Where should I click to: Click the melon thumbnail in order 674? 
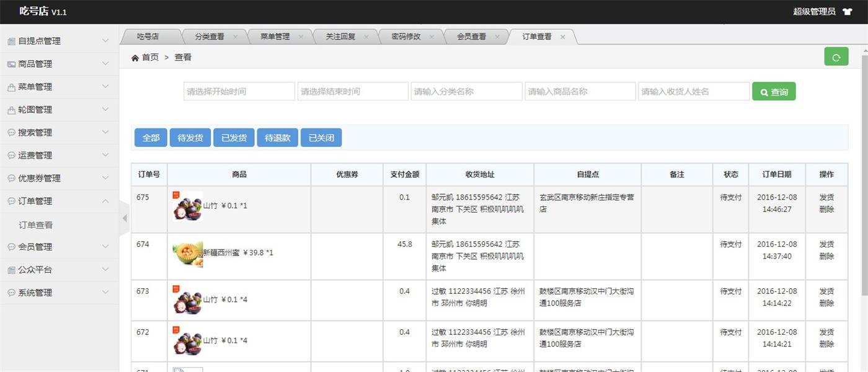(187, 253)
